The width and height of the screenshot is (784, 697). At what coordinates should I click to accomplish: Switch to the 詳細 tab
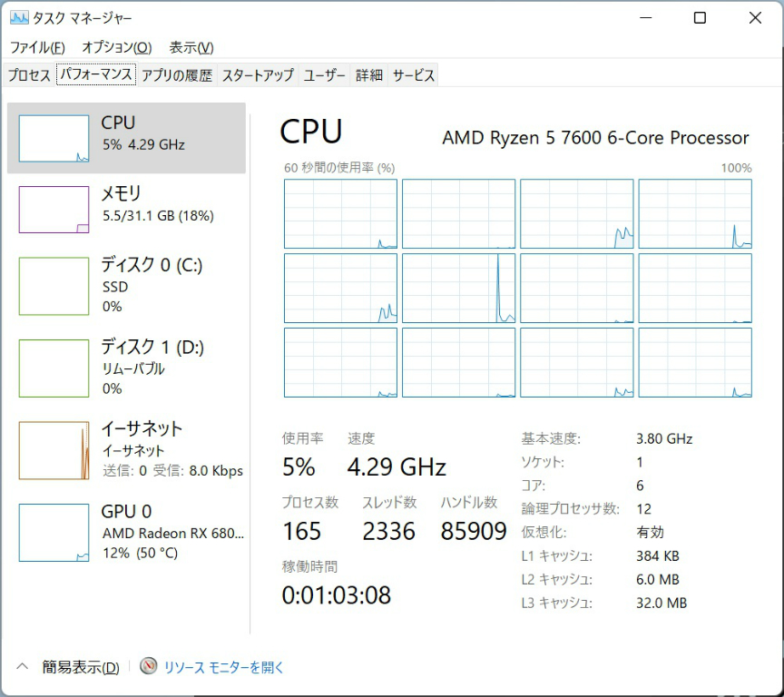(x=368, y=75)
